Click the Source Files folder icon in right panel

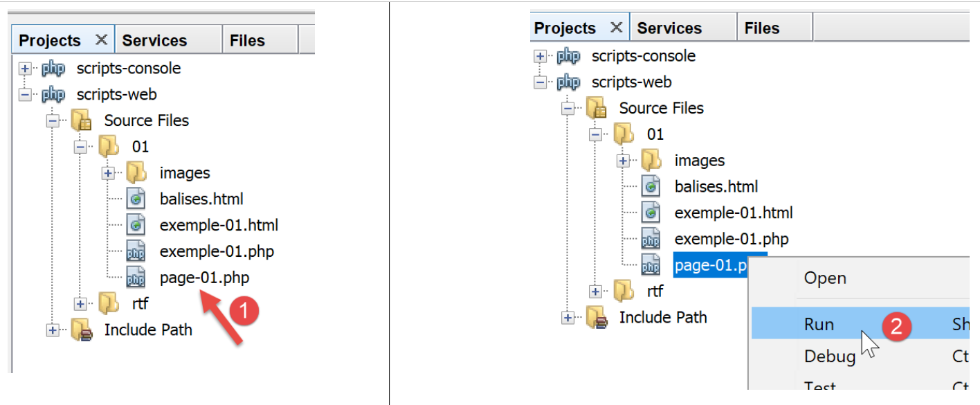597,109
